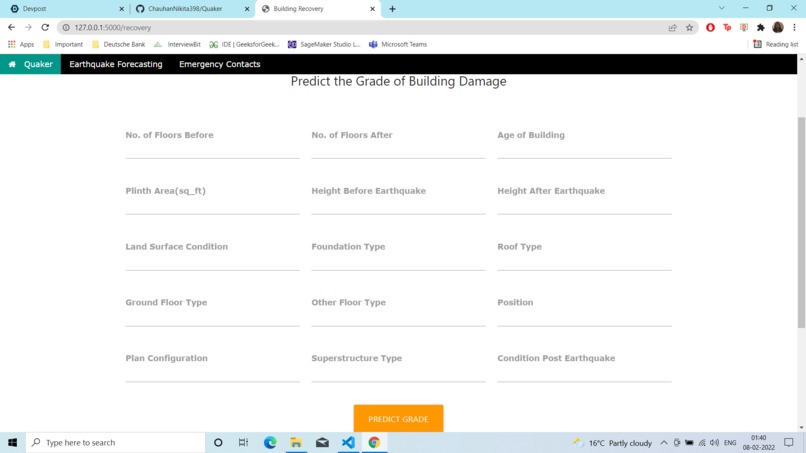This screenshot has height=453, width=806.
Task: Switch to the ChauhanNikita398/Quaker GitHub tab
Action: [192, 9]
